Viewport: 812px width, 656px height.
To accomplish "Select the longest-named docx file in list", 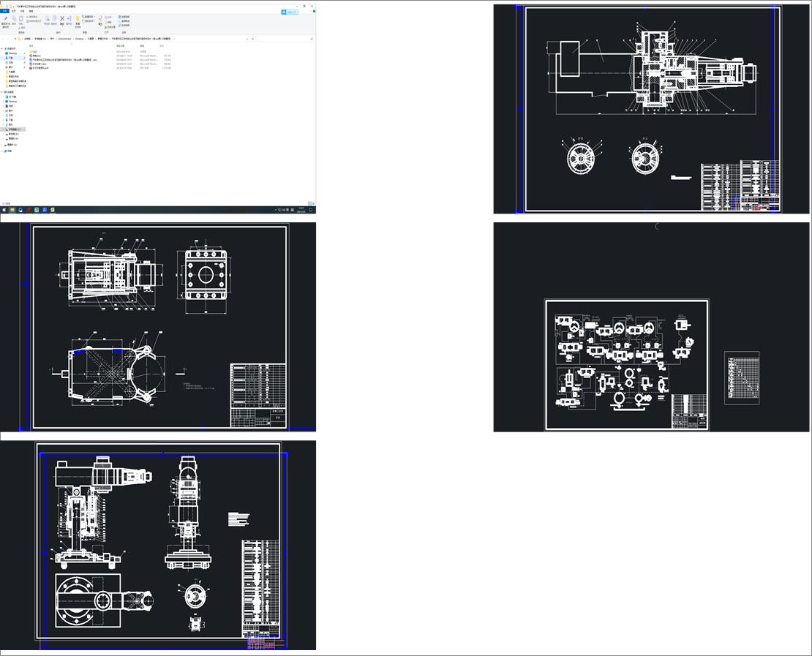I will pyautogui.click(x=64, y=60).
